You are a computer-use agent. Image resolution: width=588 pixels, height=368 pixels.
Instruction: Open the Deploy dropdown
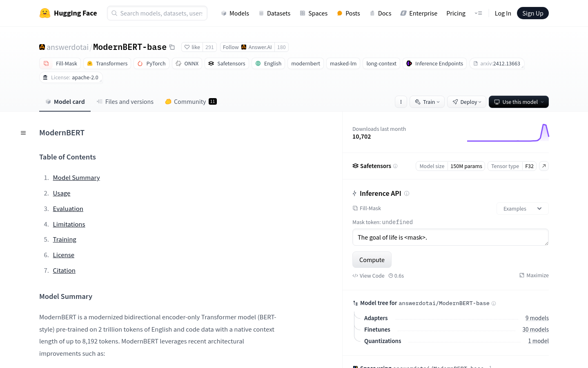click(467, 102)
